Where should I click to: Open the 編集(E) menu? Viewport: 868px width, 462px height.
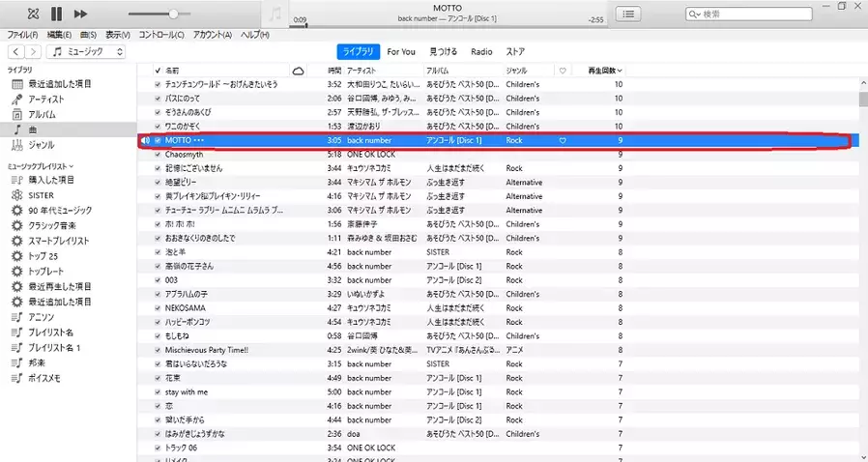[x=59, y=35]
